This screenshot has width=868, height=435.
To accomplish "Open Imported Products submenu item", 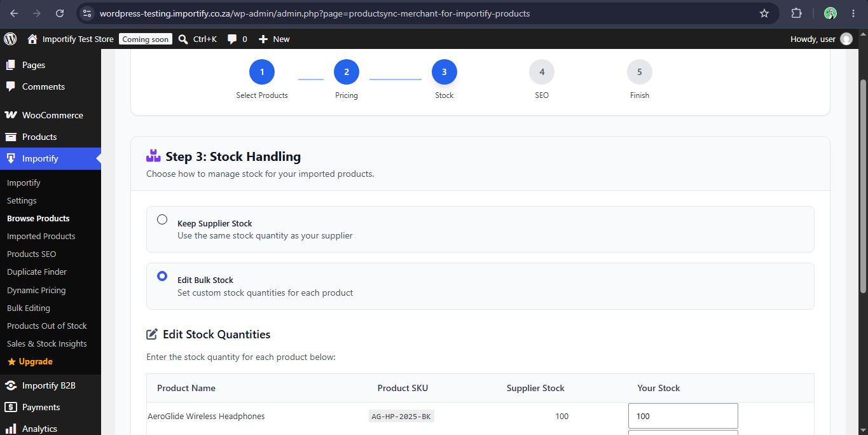I will [x=41, y=236].
